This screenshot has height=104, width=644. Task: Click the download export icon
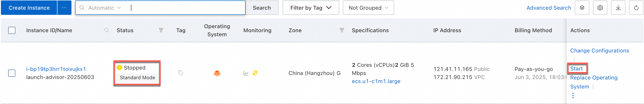click(x=618, y=8)
